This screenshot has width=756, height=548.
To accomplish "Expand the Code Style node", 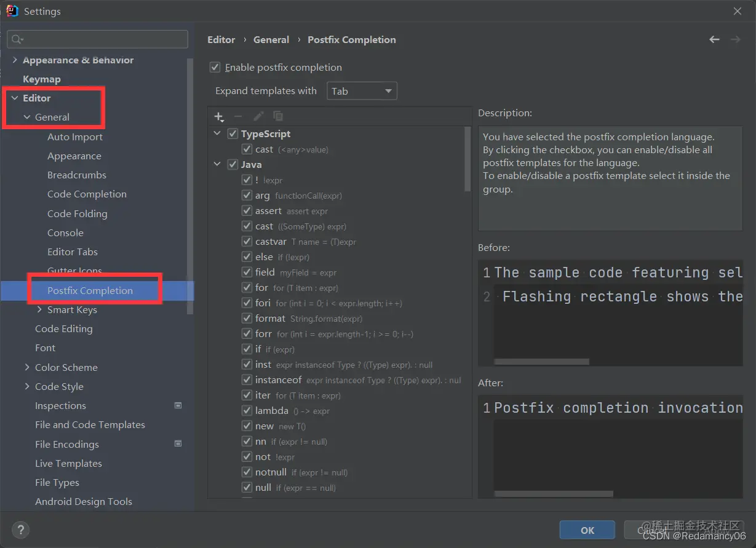I will pyautogui.click(x=27, y=386).
